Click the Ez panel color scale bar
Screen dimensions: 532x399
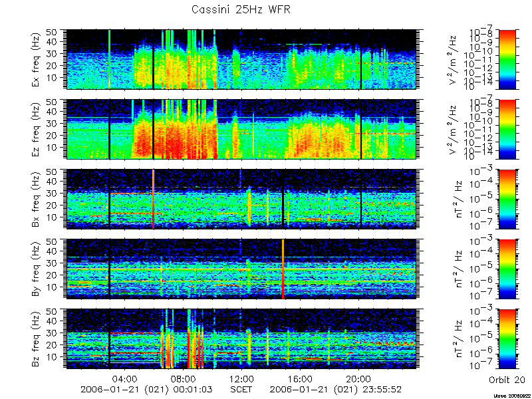coord(507,129)
